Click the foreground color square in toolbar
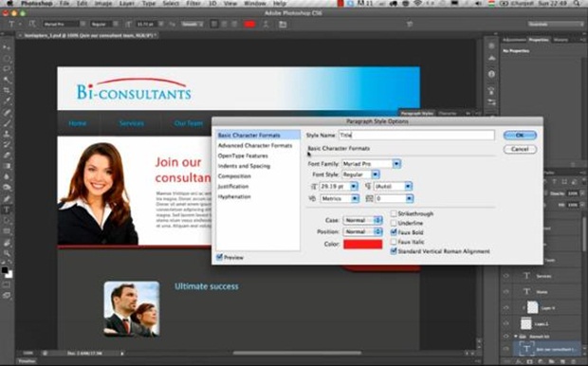The image size is (588, 366). (x=5, y=270)
